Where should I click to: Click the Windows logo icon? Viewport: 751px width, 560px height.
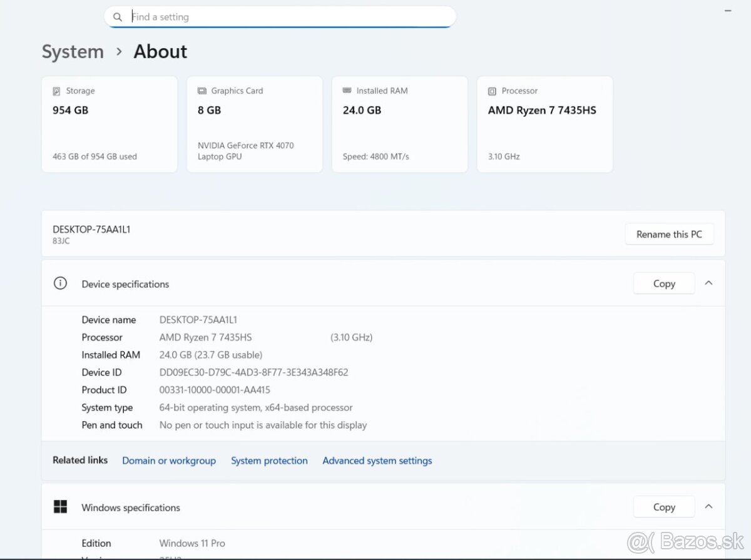60,507
